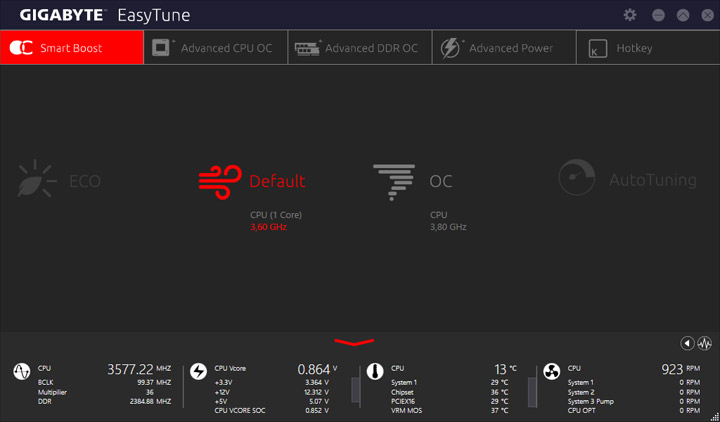Click the +3.3V voltage row
Image resolution: width=720 pixels, height=422 pixels.
pyautogui.click(x=272, y=383)
